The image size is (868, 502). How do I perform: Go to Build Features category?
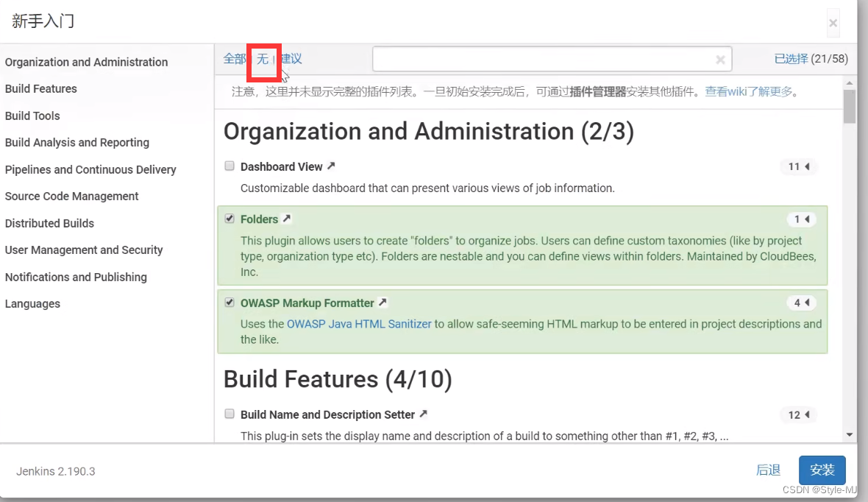point(41,88)
